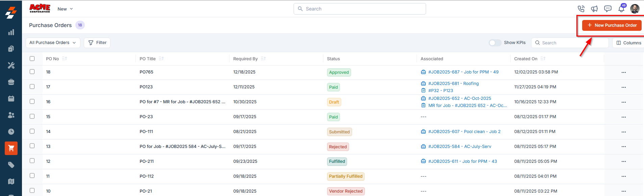The height and width of the screenshot is (196, 644).
Task: Click the Vendor Rejected status badge
Action: click(x=346, y=191)
